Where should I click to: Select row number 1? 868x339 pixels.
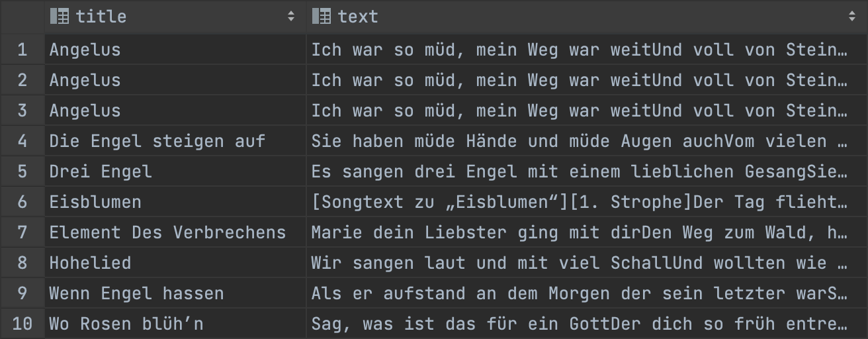[x=22, y=50]
